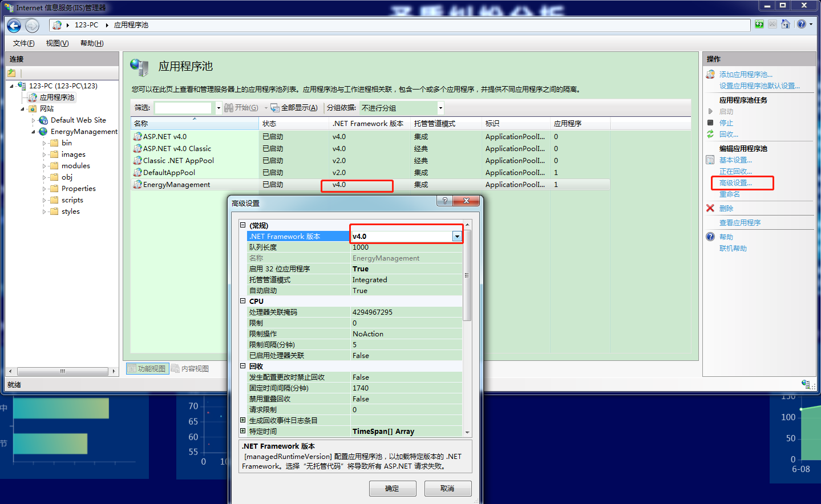This screenshot has width=821, height=504.
Task: Collapse the (常规) category in 高级设置
Action: pyautogui.click(x=242, y=225)
